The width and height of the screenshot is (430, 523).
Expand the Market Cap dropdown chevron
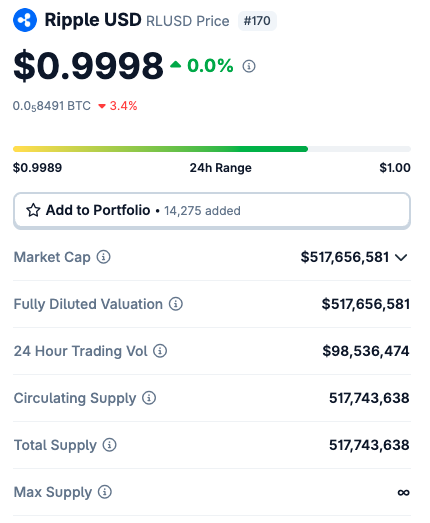[401, 257]
